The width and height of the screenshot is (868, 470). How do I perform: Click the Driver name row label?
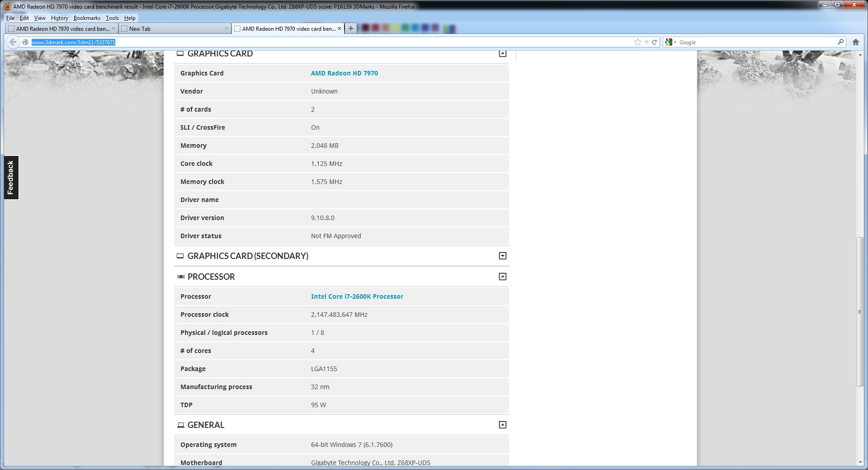[x=199, y=200]
